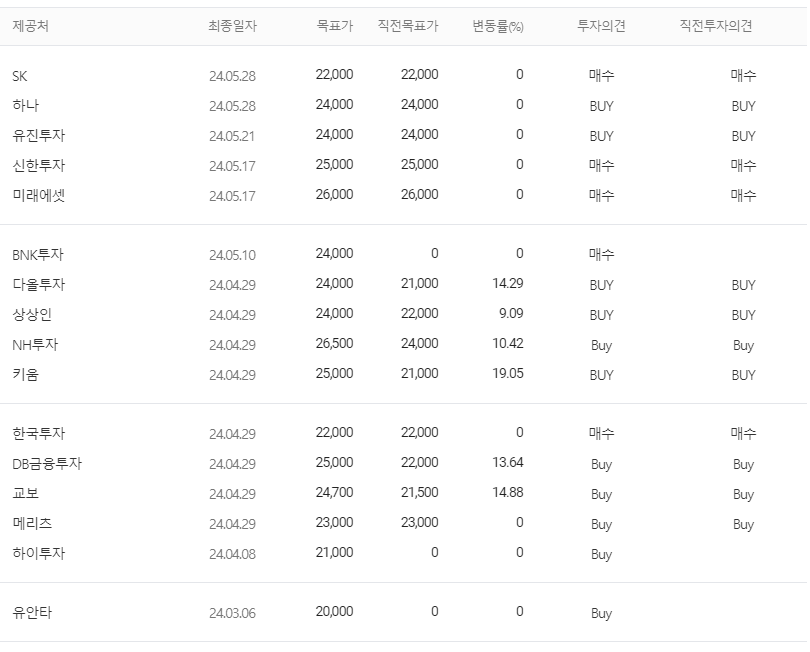
Task: Click the 직전목표가 column header
Action: click(x=408, y=26)
